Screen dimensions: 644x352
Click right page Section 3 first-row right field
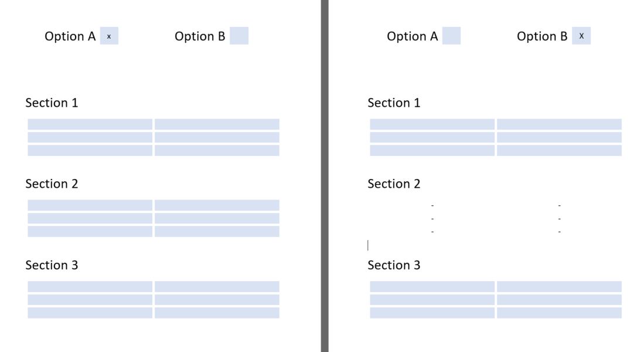coord(559,286)
